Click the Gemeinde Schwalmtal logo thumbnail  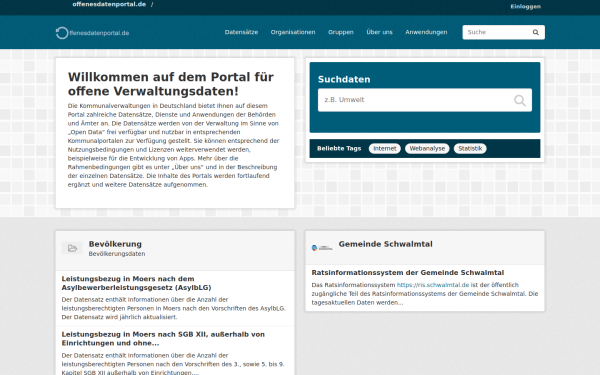point(322,248)
